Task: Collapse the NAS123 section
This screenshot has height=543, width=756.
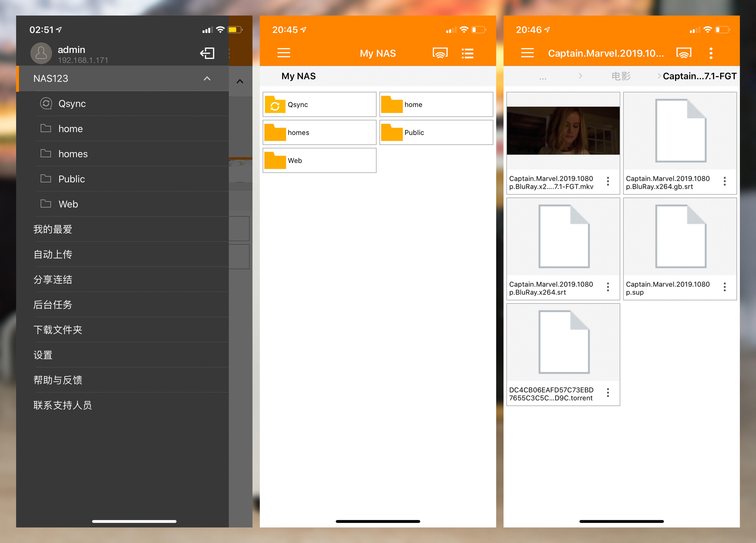Action: [x=207, y=78]
